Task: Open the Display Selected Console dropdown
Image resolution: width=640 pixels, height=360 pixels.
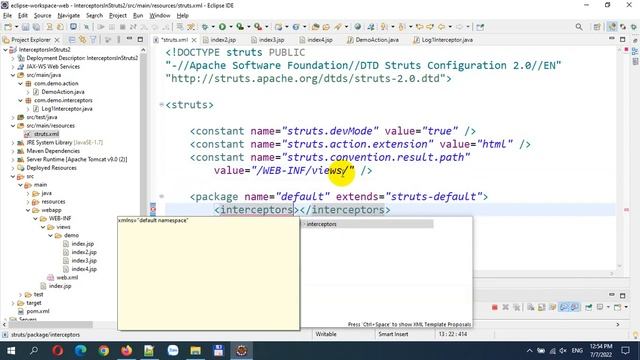Action: pos(608,307)
